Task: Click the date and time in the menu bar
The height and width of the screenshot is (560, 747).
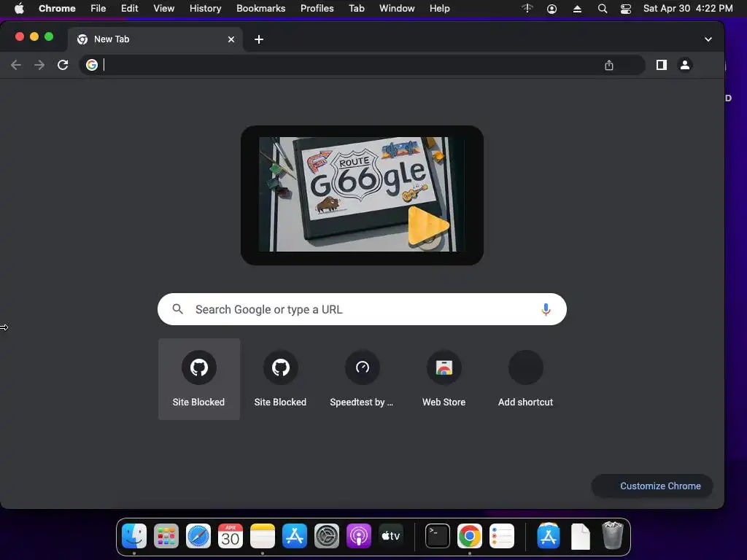Action: [688, 9]
